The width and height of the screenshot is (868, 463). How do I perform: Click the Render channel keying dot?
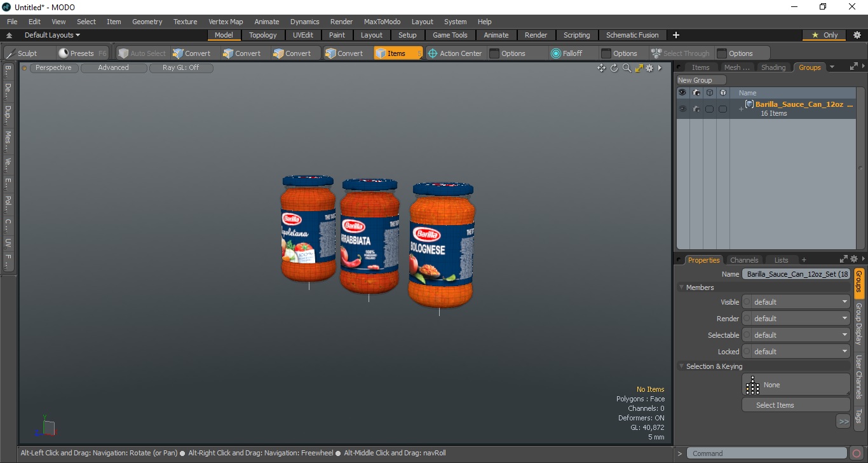point(747,319)
